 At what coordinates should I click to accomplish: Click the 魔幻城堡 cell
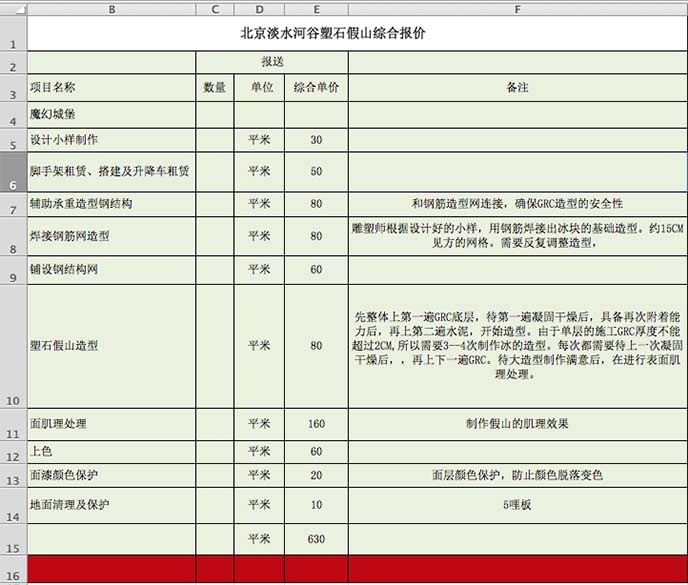[x=111, y=115]
